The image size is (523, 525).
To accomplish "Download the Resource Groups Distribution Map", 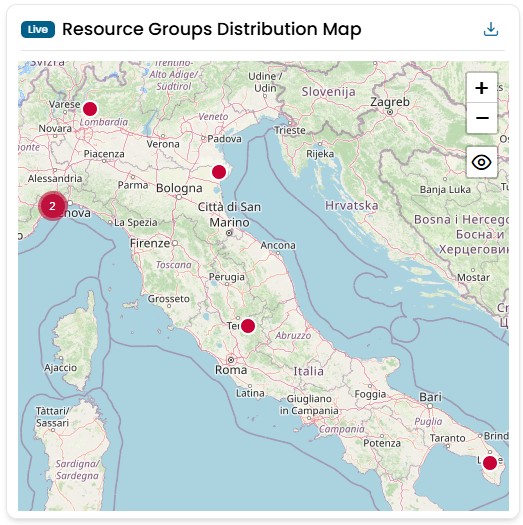I will 491,29.
